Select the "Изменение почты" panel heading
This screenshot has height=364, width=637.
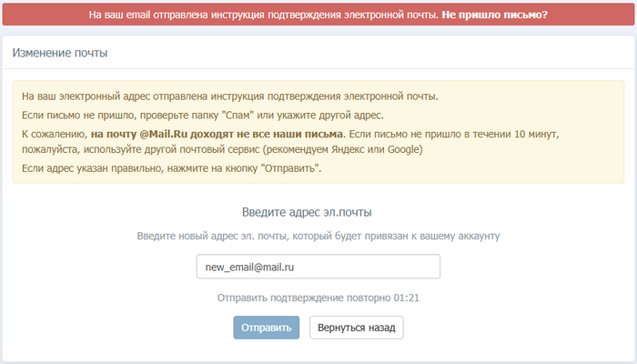[x=60, y=53]
